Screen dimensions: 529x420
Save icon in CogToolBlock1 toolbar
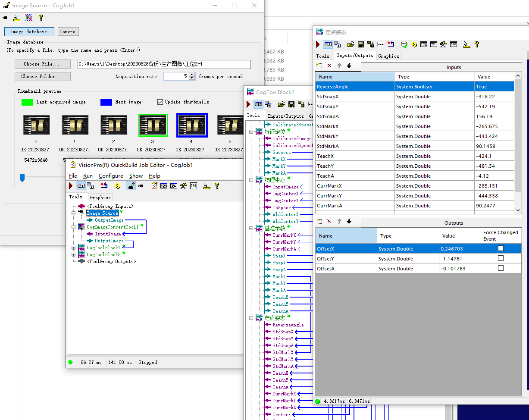(291, 104)
